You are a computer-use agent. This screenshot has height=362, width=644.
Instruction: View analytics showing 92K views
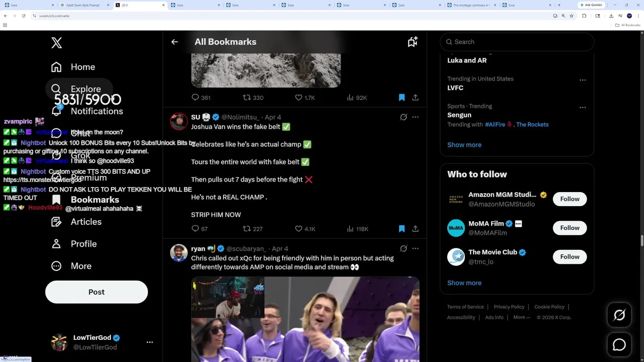point(357,98)
